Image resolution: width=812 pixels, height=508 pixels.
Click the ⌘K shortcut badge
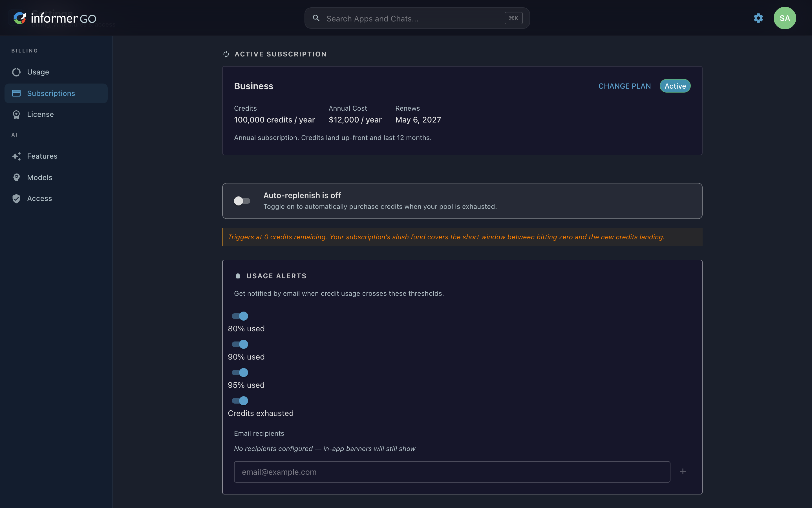[513, 18]
